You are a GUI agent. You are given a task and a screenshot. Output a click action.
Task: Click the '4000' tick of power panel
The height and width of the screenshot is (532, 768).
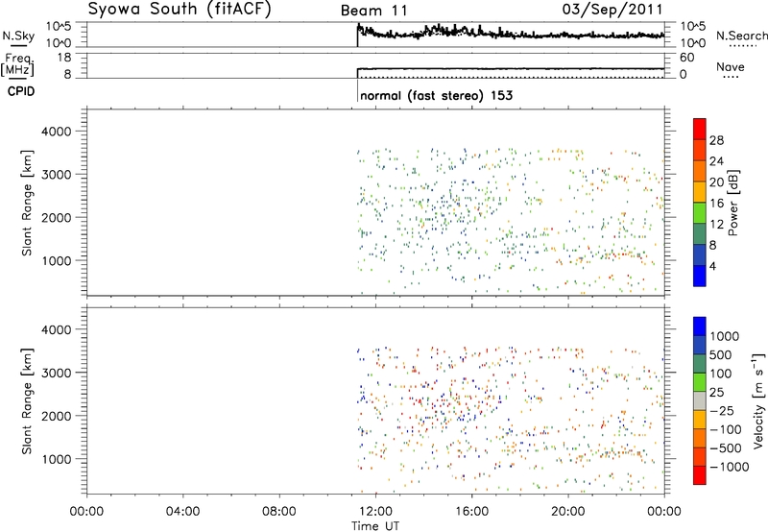tap(57, 132)
